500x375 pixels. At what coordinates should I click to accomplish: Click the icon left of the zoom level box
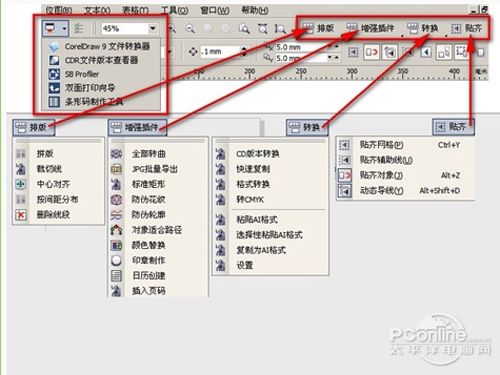pyautogui.click(x=79, y=29)
